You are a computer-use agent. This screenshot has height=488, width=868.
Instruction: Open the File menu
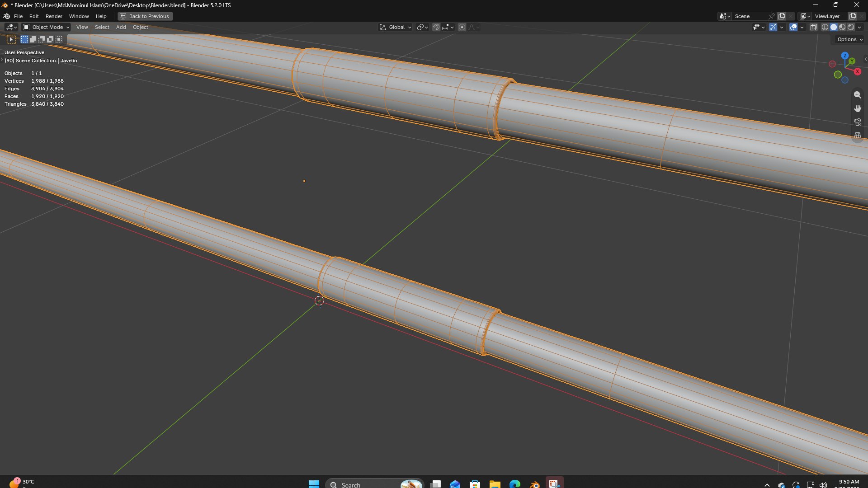coord(18,16)
